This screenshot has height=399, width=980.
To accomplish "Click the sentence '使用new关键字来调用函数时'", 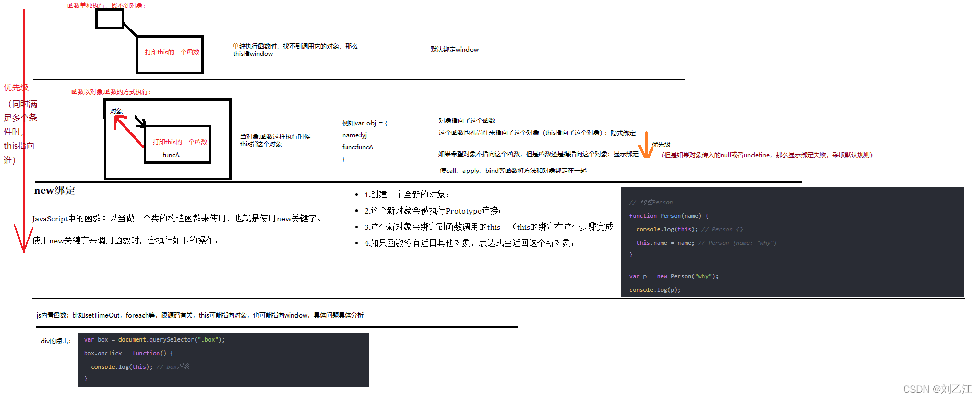I will click(x=125, y=241).
